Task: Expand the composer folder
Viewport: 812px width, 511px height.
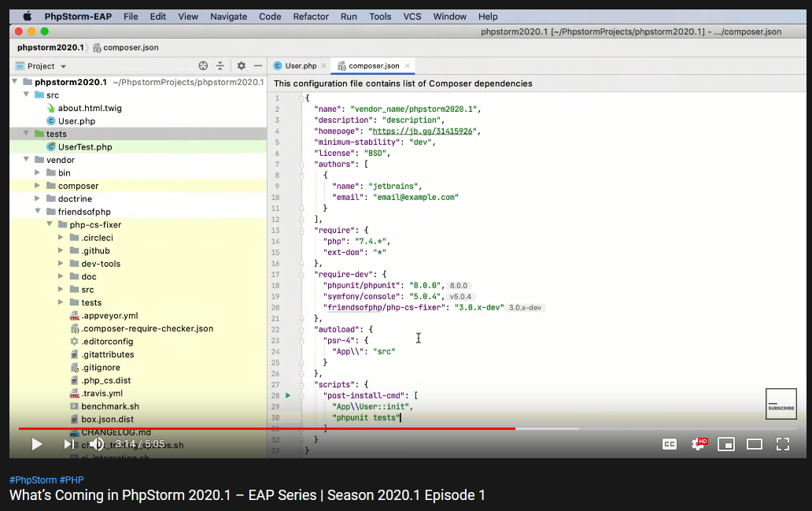Action: click(37, 186)
